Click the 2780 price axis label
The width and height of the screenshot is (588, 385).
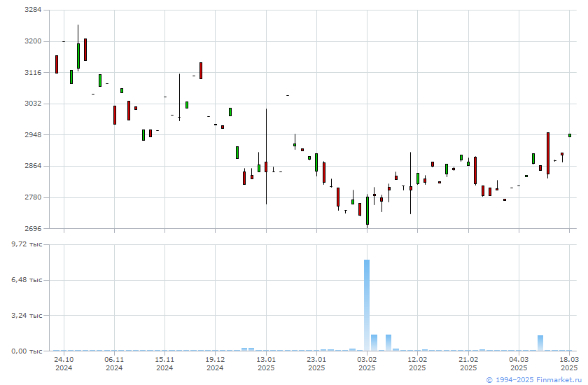[33, 197]
